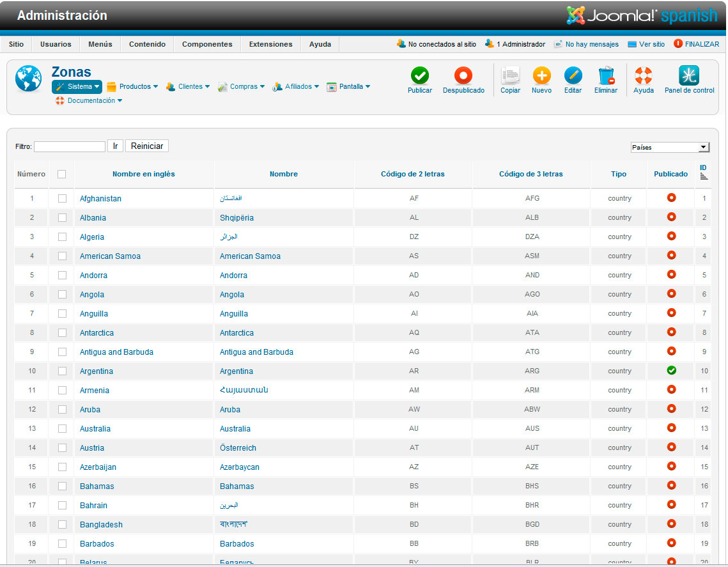Open the Contenido menu
The image size is (728, 567).
coord(147,44)
